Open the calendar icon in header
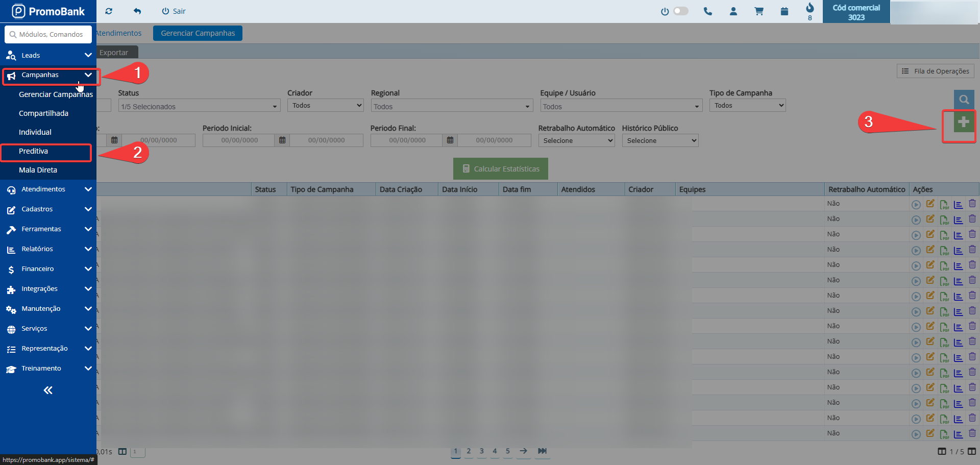This screenshot has width=980, height=465. click(785, 11)
